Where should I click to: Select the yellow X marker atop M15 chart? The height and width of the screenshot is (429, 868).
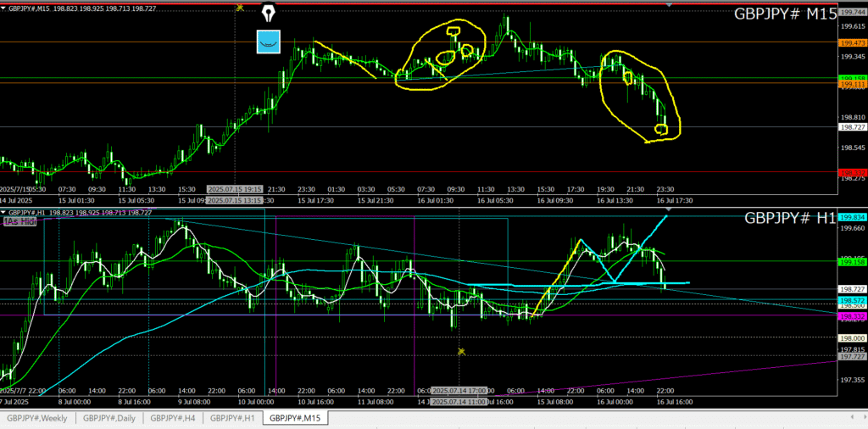[240, 7]
